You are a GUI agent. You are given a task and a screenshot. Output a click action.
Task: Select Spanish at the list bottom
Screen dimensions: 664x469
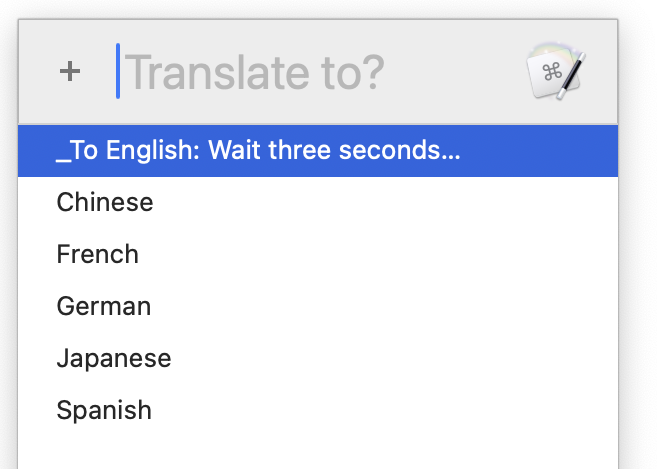tap(104, 410)
